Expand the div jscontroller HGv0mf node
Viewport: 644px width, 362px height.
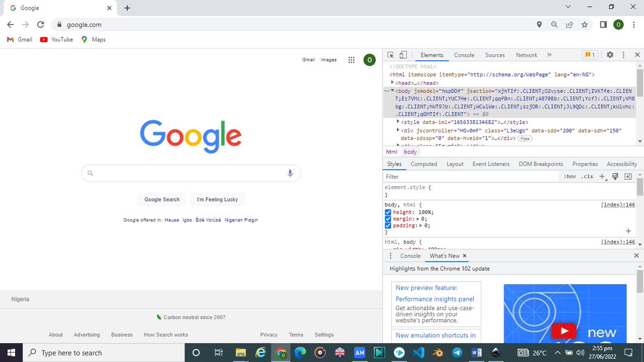point(398,130)
